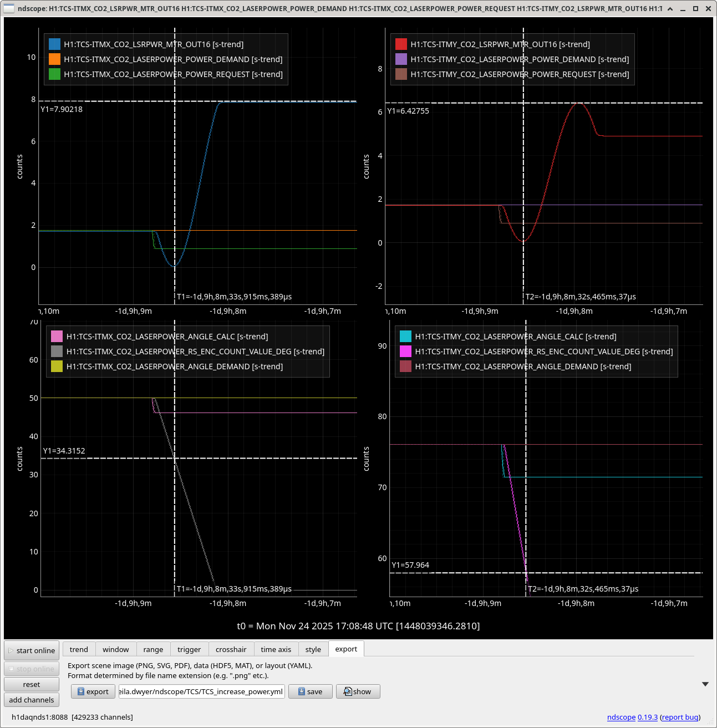Click blue swatch for ITMX LSRPWR_MTR_OUT16 legend
The image size is (717, 728).
(54, 44)
